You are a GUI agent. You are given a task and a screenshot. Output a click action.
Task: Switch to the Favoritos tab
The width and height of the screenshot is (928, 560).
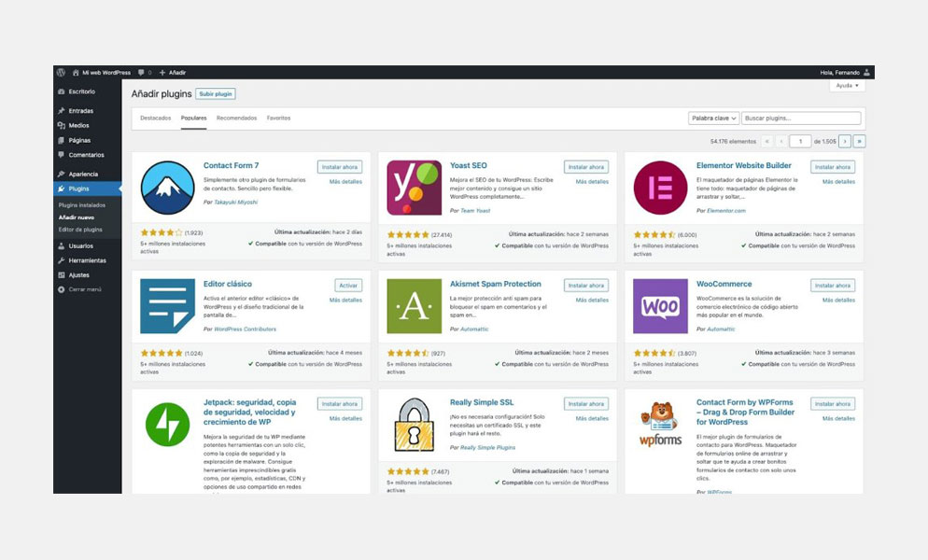[279, 119]
